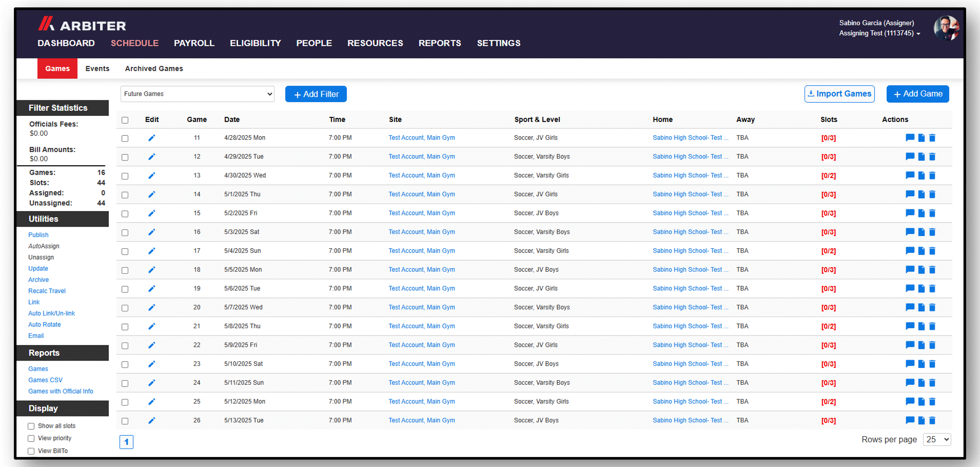The image size is (980, 467).
Task: Select the checkbox for game 11
Action: coord(125,138)
